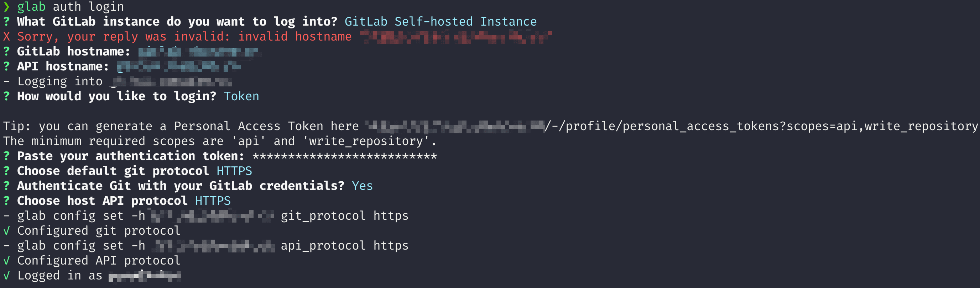Click the git_protocol https config line

(205, 216)
